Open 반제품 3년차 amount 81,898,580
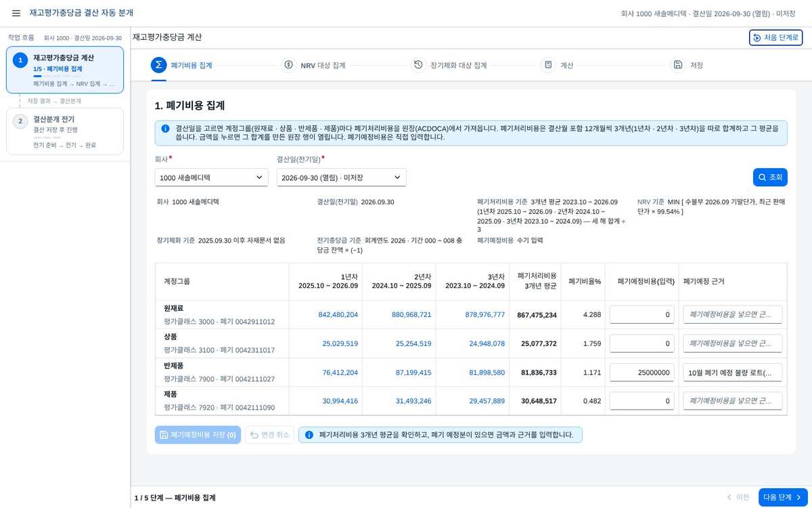This screenshot has height=508, width=812. click(487, 372)
